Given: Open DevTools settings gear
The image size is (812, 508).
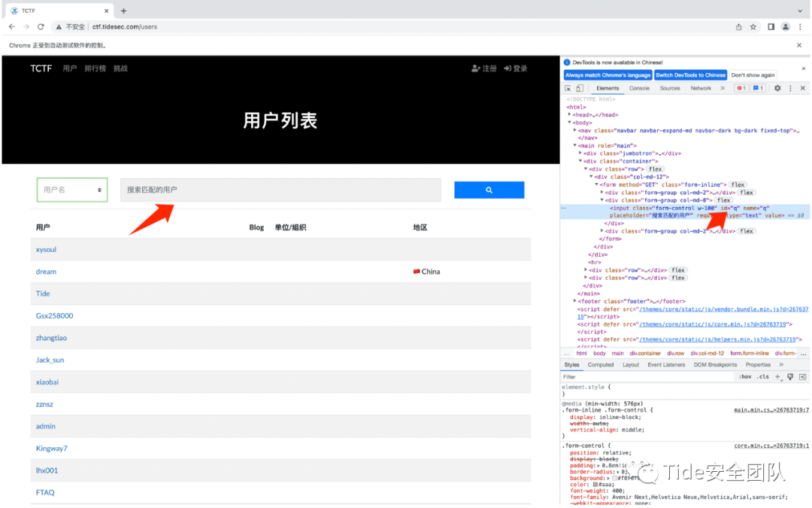Looking at the screenshot, I should pyautogui.click(x=777, y=88).
